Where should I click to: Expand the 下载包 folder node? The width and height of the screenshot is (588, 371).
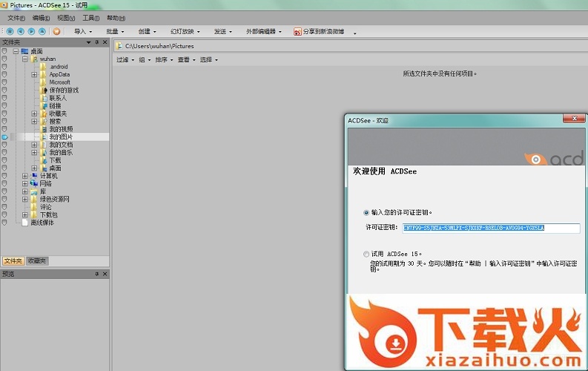tap(24, 215)
